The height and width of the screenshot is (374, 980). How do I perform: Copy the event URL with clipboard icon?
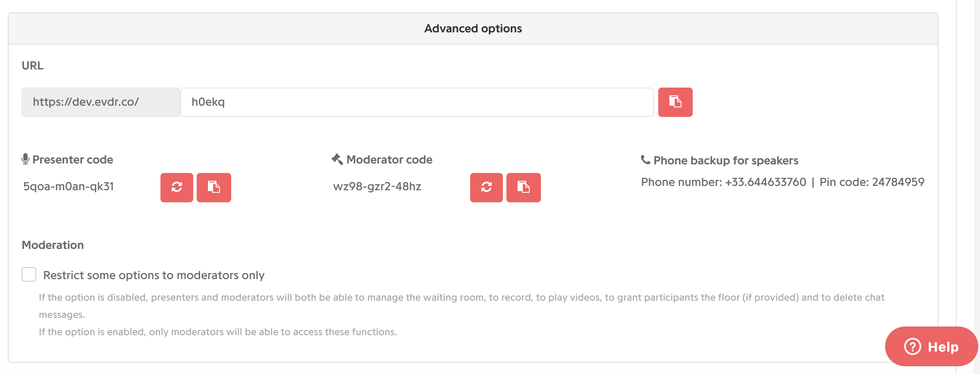pos(675,102)
